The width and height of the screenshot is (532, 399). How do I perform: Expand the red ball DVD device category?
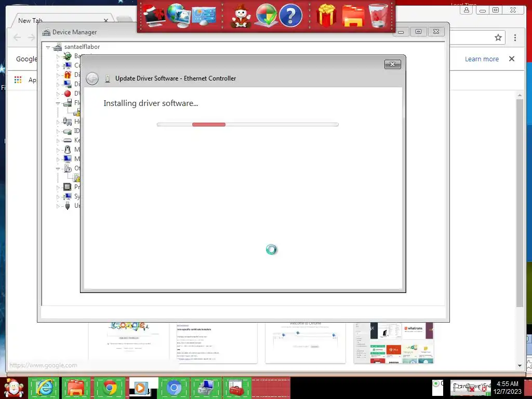(x=58, y=94)
